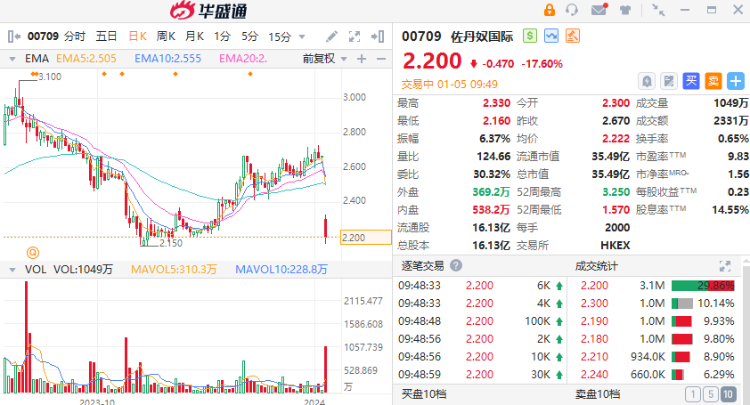
Task: Set a price alert bell
Action: coord(646,81)
